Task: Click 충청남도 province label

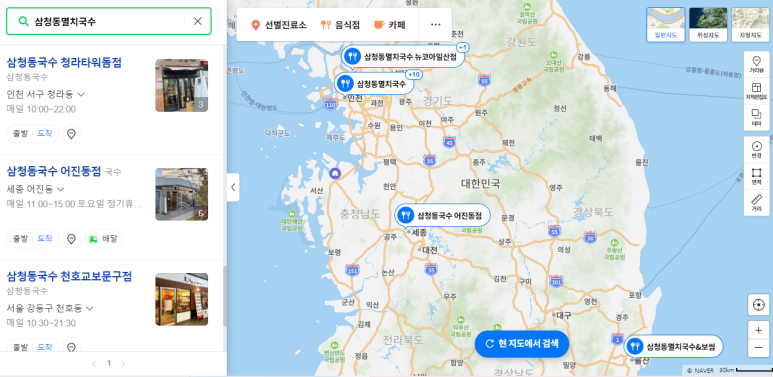Action: [x=360, y=213]
